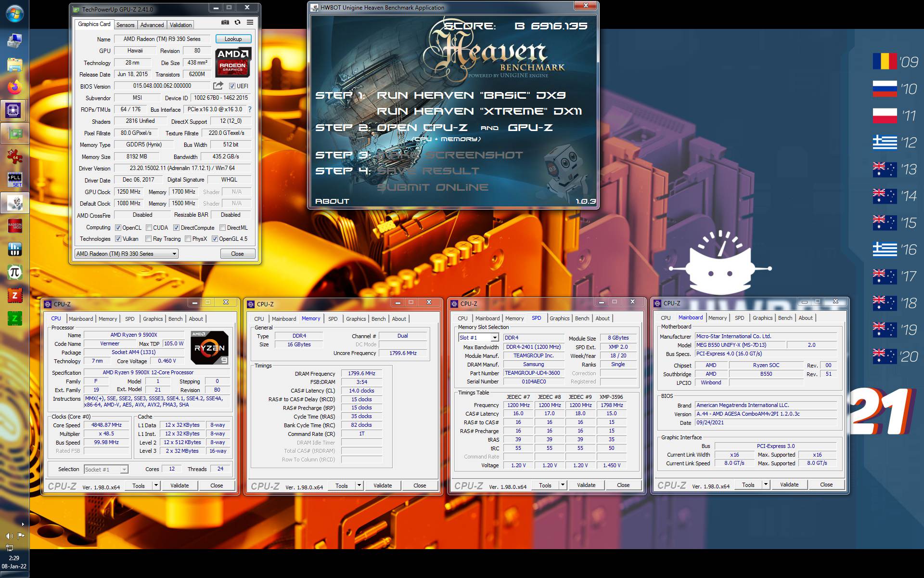Switch to GPU-Z Sensors tab

point(126,25)
